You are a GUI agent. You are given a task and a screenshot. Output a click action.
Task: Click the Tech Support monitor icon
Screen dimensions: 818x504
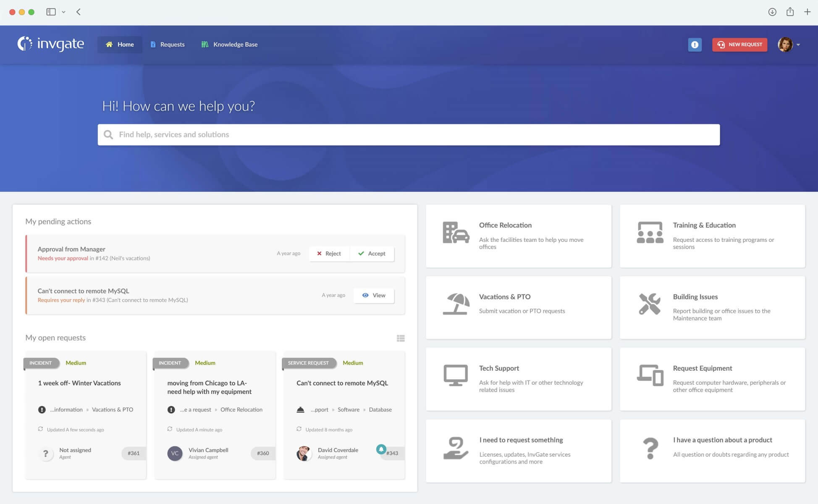(455, 375)
